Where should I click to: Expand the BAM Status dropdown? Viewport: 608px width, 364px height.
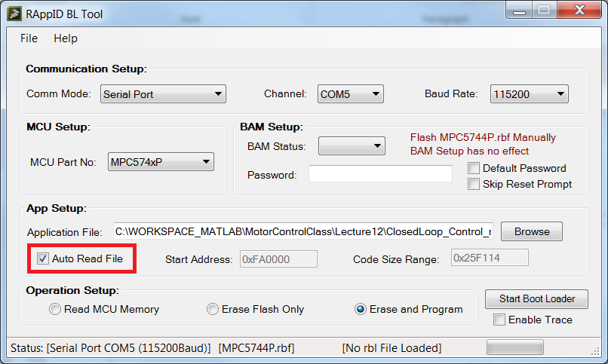tap(352, 146)
